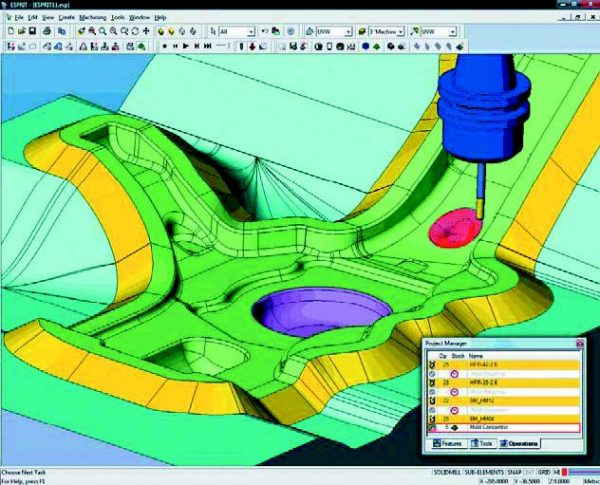
Task: Click the Stock column header in Project Manager
Action: [458, 356]
